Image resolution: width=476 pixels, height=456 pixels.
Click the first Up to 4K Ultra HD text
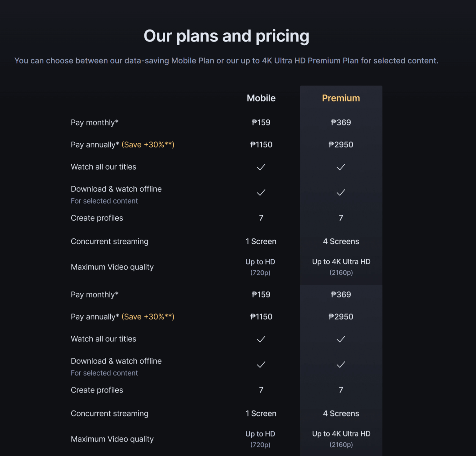(x=341, y=262)
